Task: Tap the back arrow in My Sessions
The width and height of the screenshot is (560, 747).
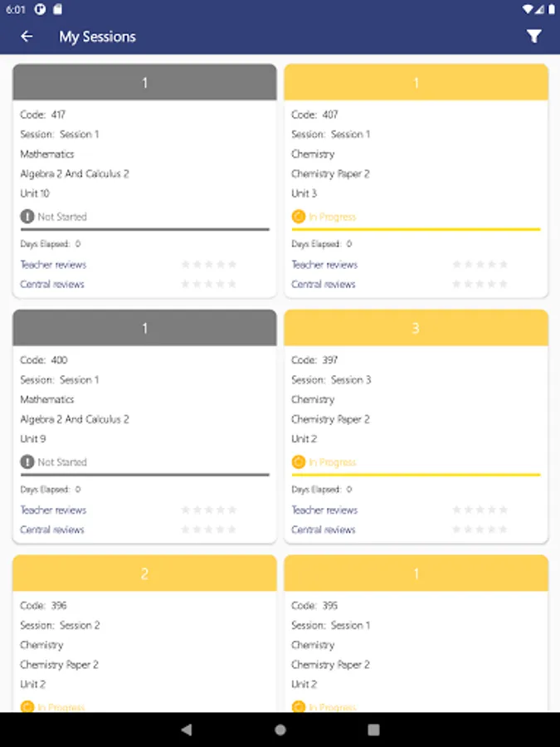Action: [27, 37]
